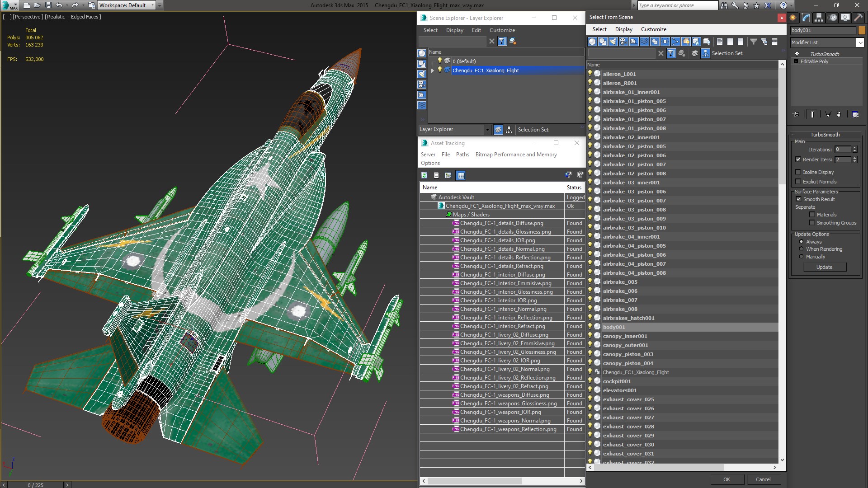Switch to the Modify panel tab
Viewport: 868px width, 488px height.
(x=806, y=18)
